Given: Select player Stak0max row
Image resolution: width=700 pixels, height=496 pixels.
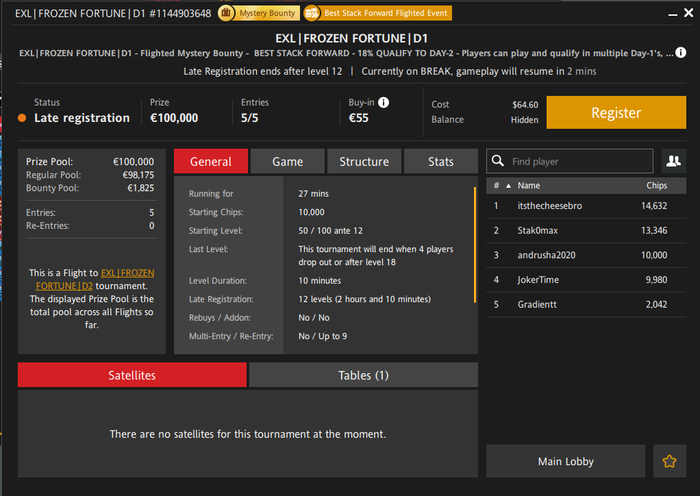Looking at the screenshot, I should point(586,230).
